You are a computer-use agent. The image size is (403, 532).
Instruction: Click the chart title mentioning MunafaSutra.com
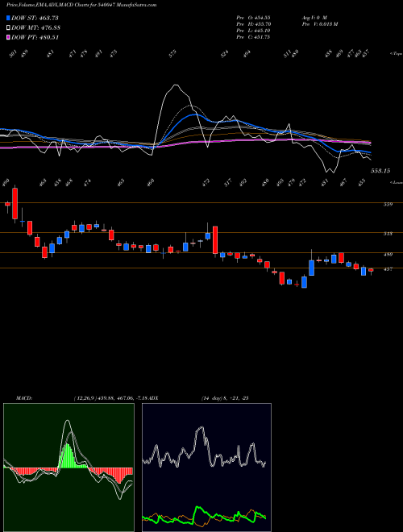point(81,5)
